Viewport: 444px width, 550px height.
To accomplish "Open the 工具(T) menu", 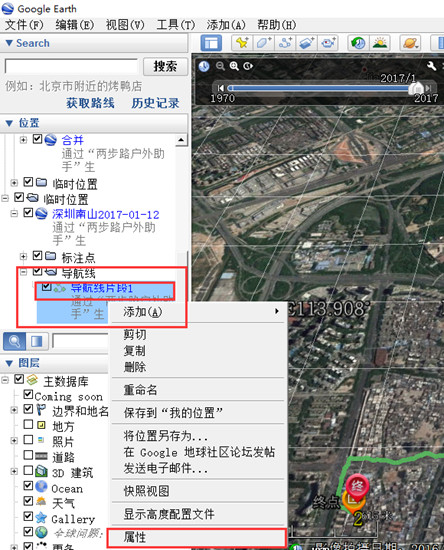I will 176,25.
